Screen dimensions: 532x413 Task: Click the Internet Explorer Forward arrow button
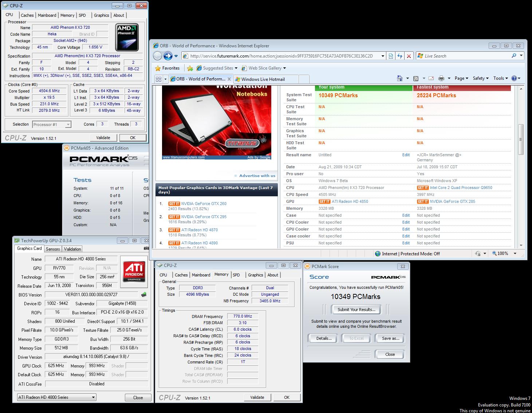click(168, 56)
